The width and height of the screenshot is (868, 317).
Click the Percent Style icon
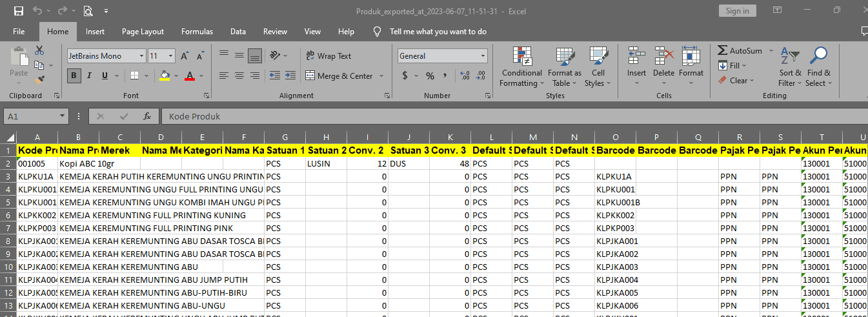pyautogui.click(x=430, y=76)
